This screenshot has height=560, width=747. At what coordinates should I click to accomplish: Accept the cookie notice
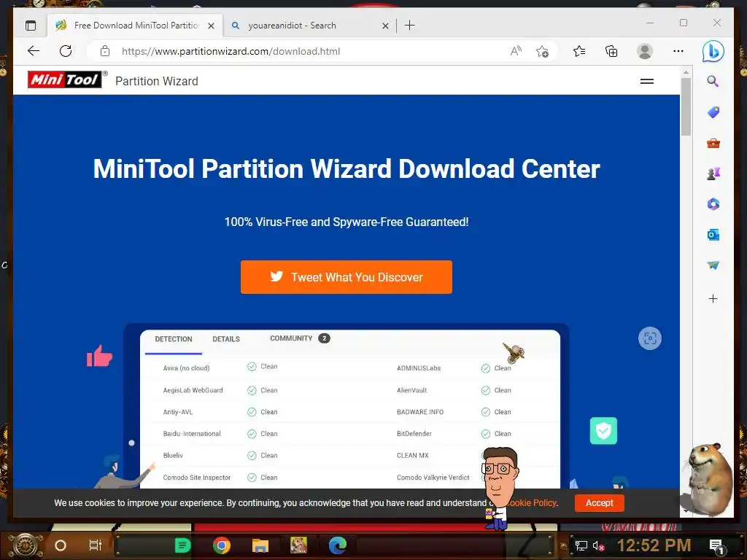tap(600, 503)
